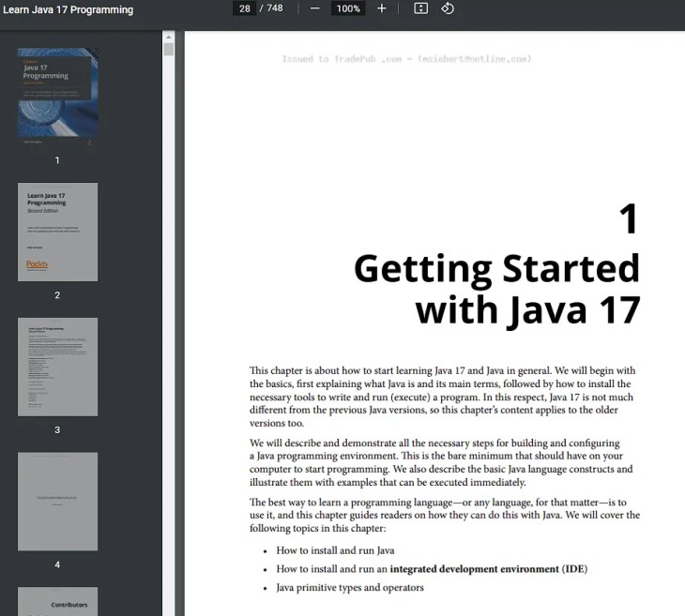
Task: Click the fit to page icon
Action: pyautogui.click(x=420, y=8)
